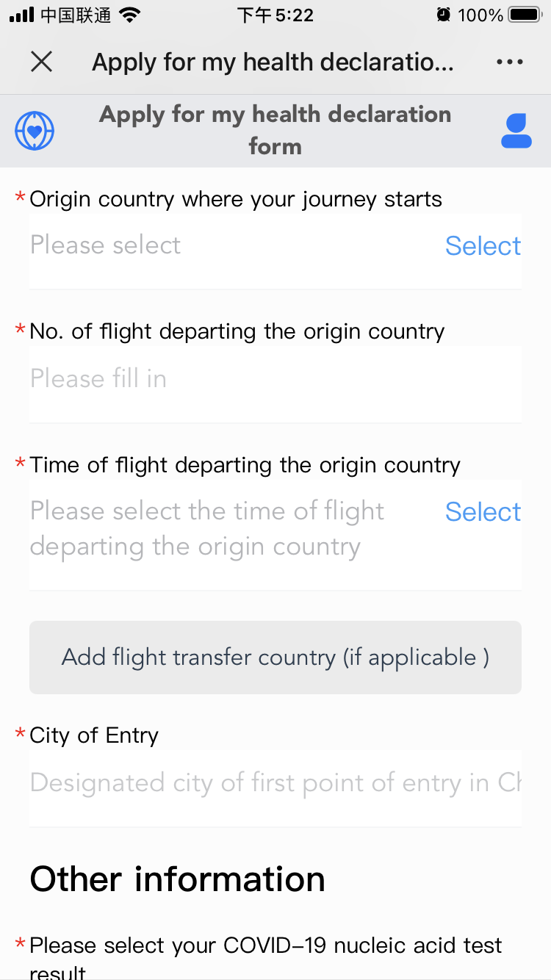
Task: Tap the 'Apply for my health declaration form' header
Action: click(x=275, y=130)
